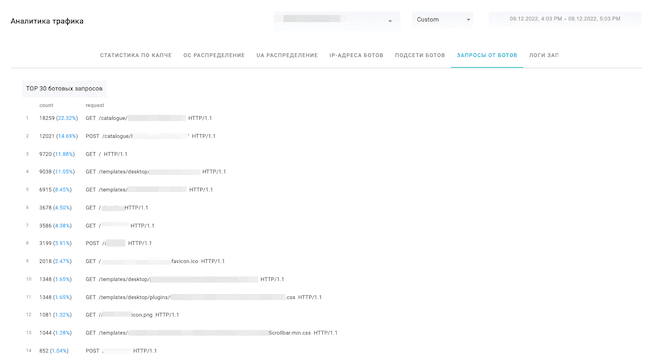This screenshot has width=650, height=363.
Task: Click the count value 9720
Action: pos(46,154)
